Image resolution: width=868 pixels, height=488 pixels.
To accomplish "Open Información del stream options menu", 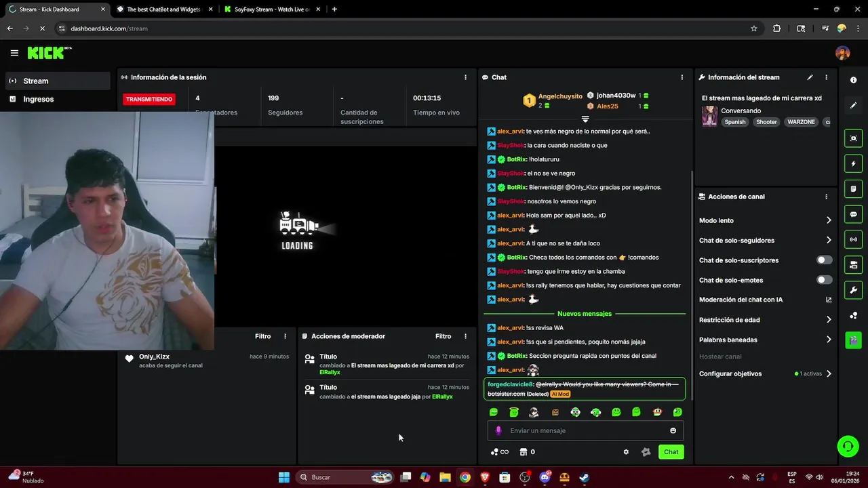I will click(826, 77).
